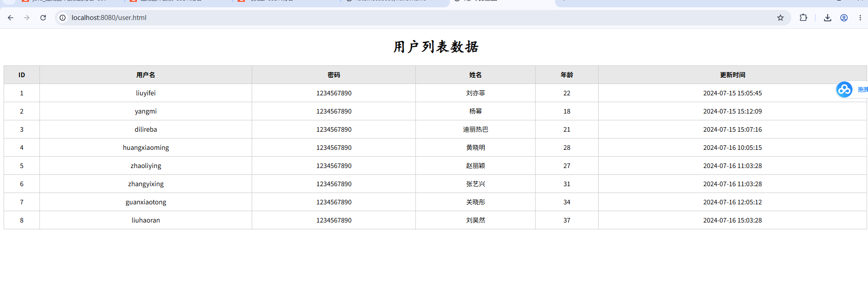Go back to the previous page
The height and width of the screenshot is (287, 868).
(x=10, y=18)
